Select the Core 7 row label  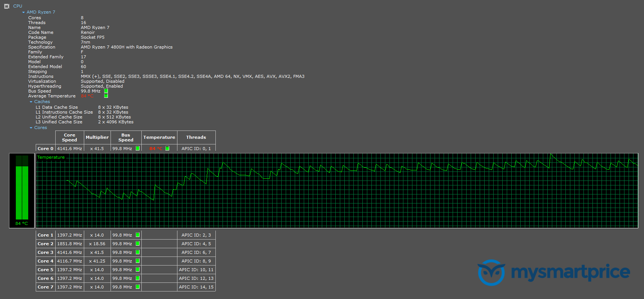pyautogui.click(x=45, y=287)
